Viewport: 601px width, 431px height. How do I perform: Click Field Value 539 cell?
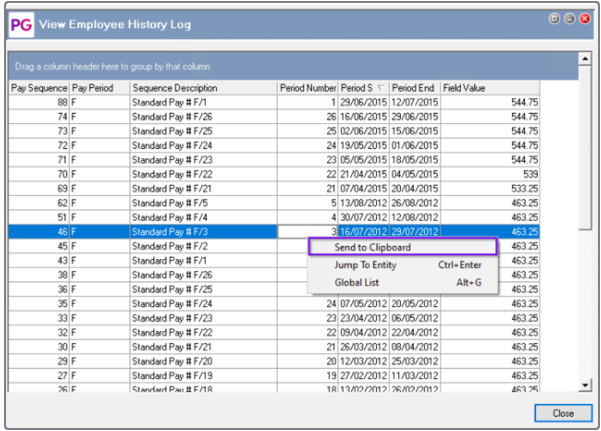(x=490, y=174)
